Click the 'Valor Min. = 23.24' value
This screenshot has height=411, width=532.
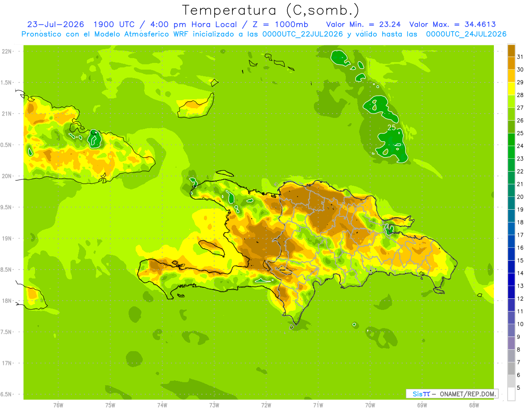point(364,24)
